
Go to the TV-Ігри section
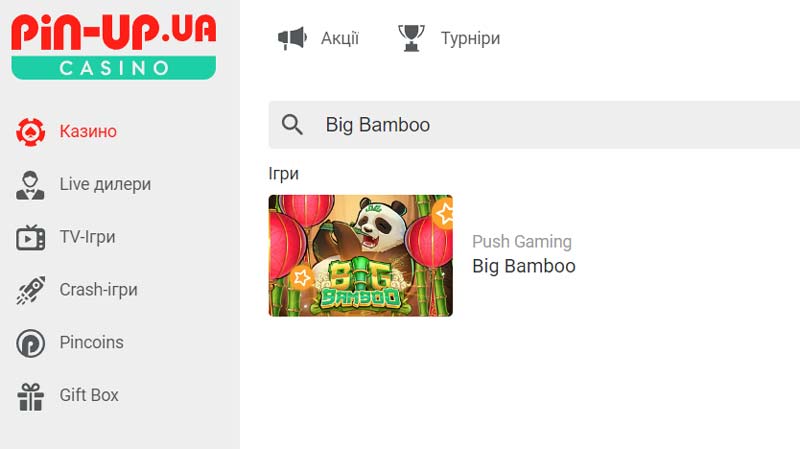point(87,237)
